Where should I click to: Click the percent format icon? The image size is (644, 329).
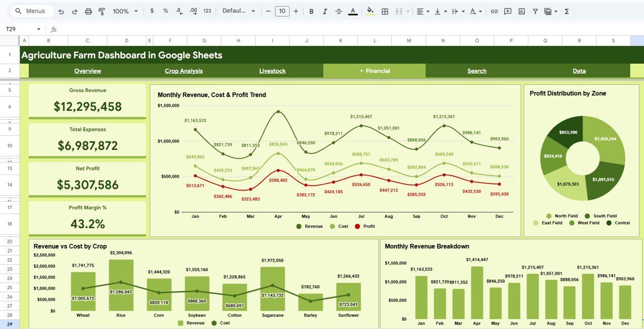pos(166,11)
